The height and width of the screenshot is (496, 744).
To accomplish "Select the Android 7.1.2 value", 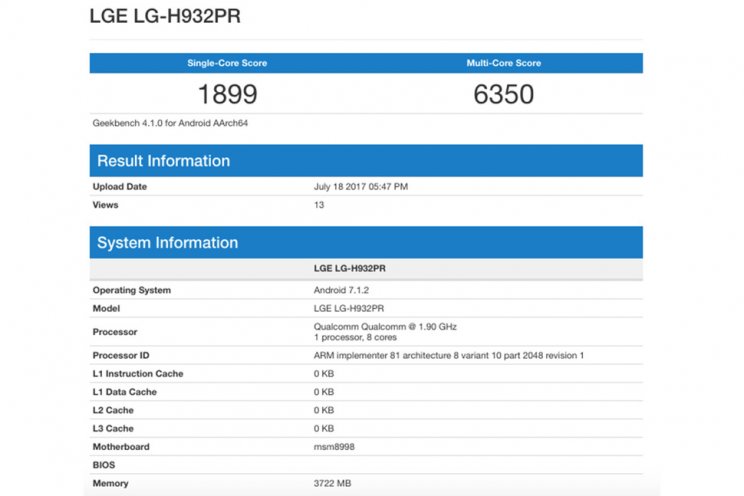I will (341, 290).
